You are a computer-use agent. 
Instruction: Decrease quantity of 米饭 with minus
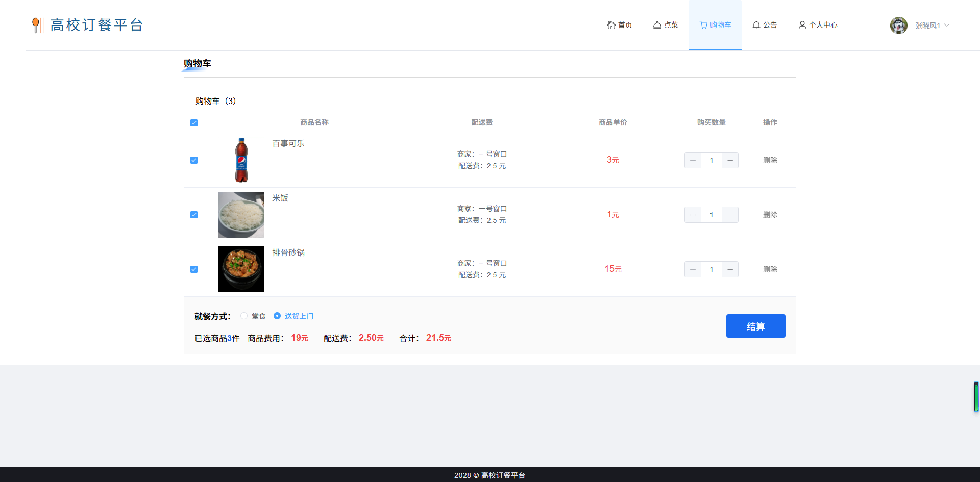(x=693, y=215)
